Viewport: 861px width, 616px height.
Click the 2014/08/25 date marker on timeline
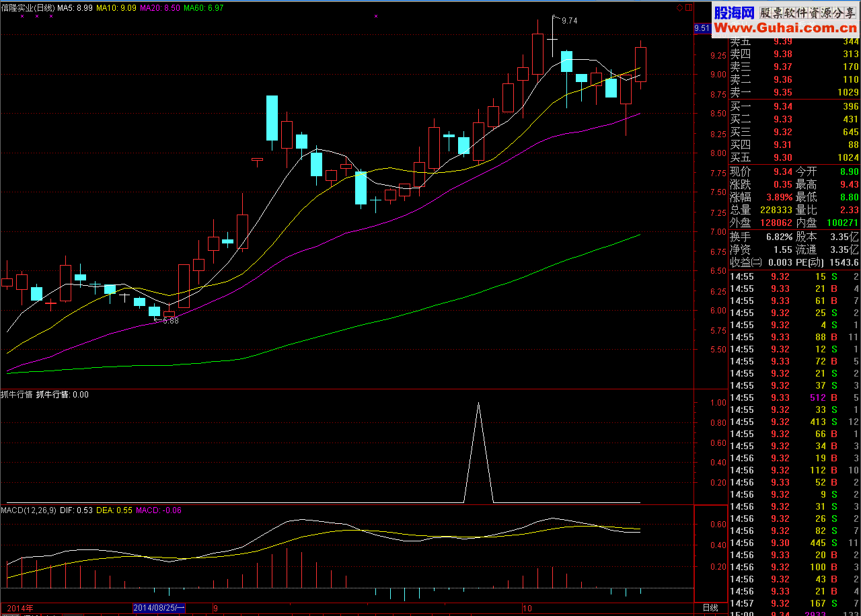point(159,607)
